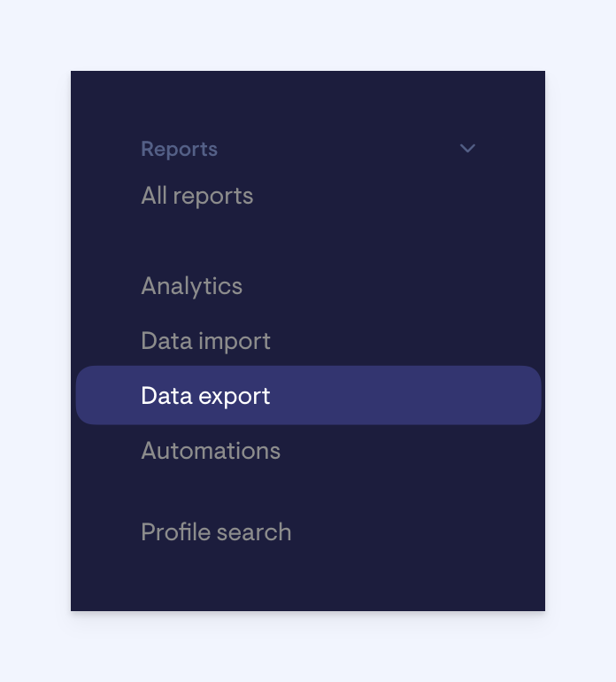The height and width of the screenshot is (682, 616).
Task: Click the All reports link text
Action: point(197,196)
